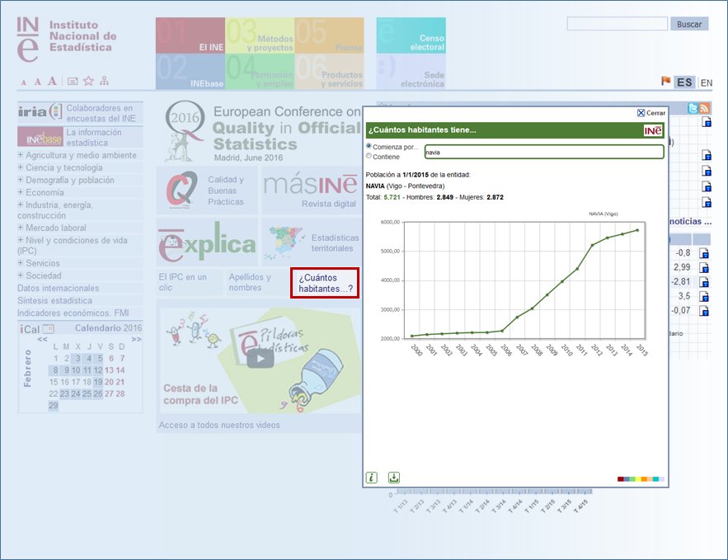Expand the Economía section
728x560 pixels.
click(x=21, y=192)
